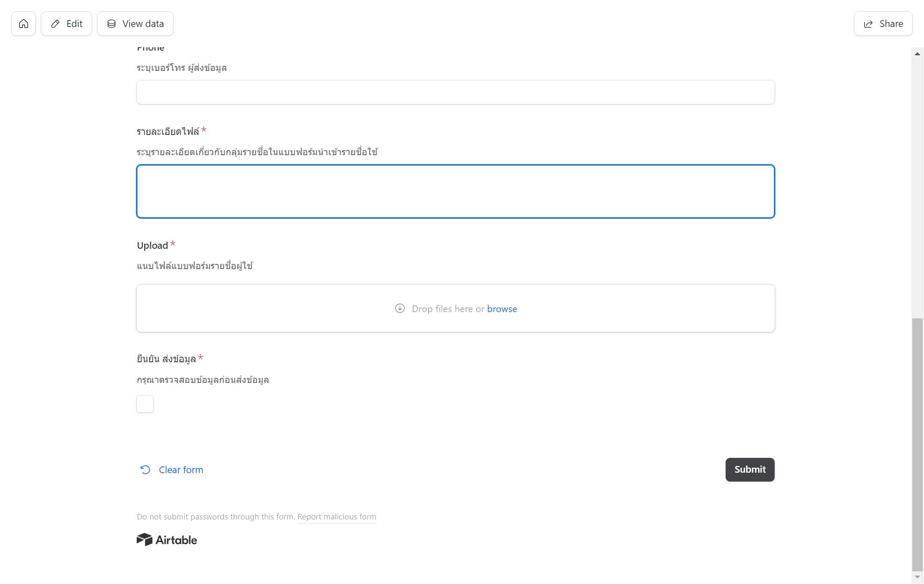Tick the confirm submission checkbox

(x=145, y=404)
